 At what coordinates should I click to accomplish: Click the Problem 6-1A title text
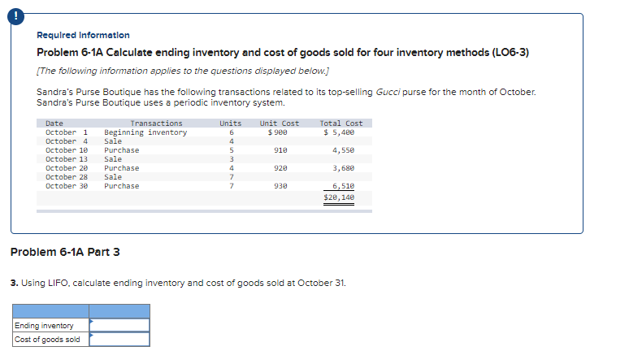[x=283, y=53]
